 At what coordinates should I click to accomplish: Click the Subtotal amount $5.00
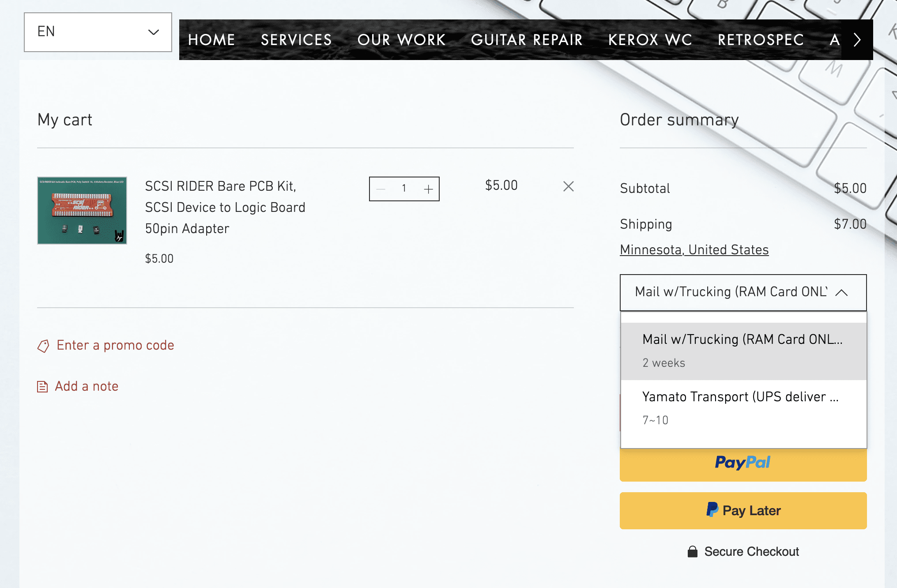(x=850, y=188)
